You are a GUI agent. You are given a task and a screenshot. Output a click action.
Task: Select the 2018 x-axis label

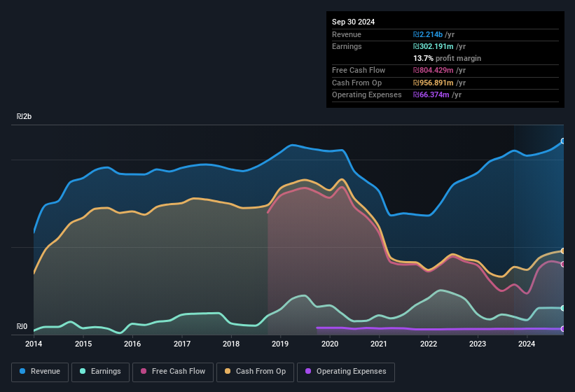231,344
